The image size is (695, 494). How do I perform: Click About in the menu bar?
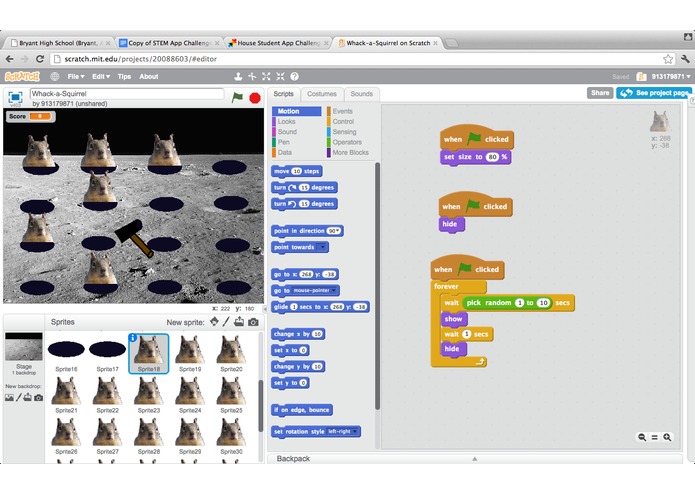click(148, 77)
